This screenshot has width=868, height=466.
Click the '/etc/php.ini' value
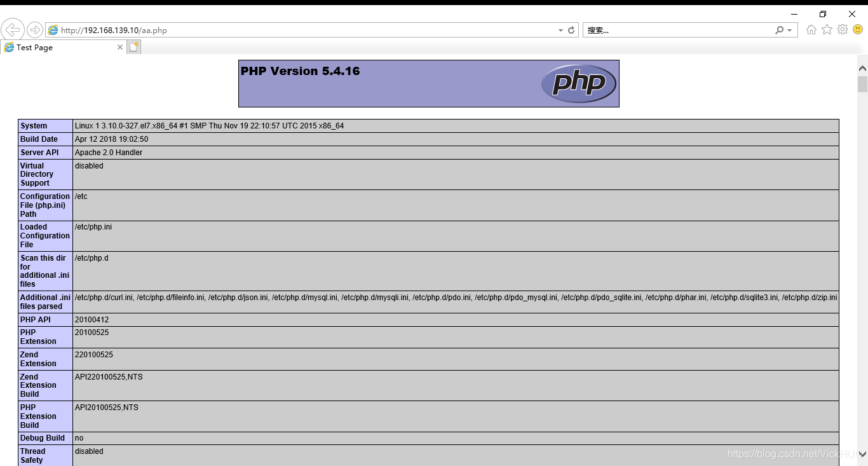[x=93, y=227]
